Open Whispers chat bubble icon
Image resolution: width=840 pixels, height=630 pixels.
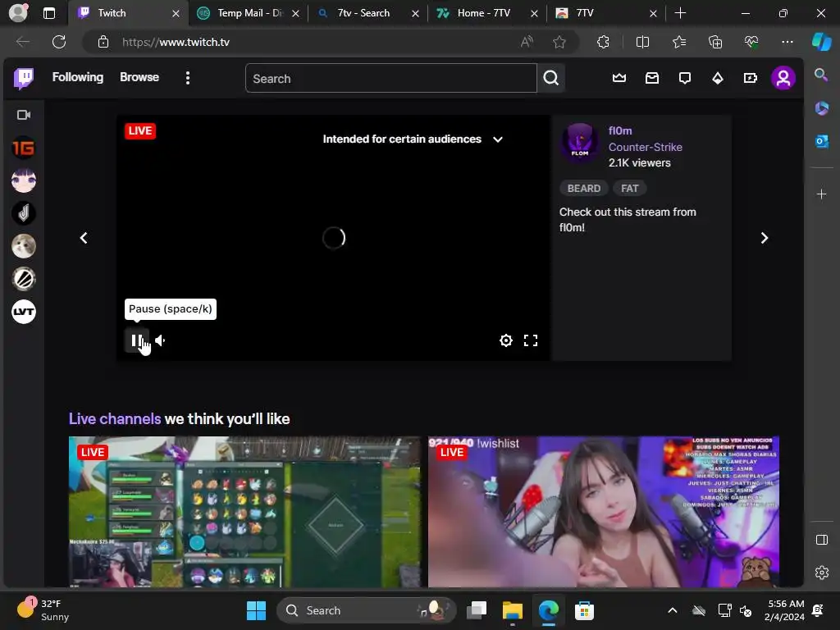pyautogui.click(x=685, y=78)
